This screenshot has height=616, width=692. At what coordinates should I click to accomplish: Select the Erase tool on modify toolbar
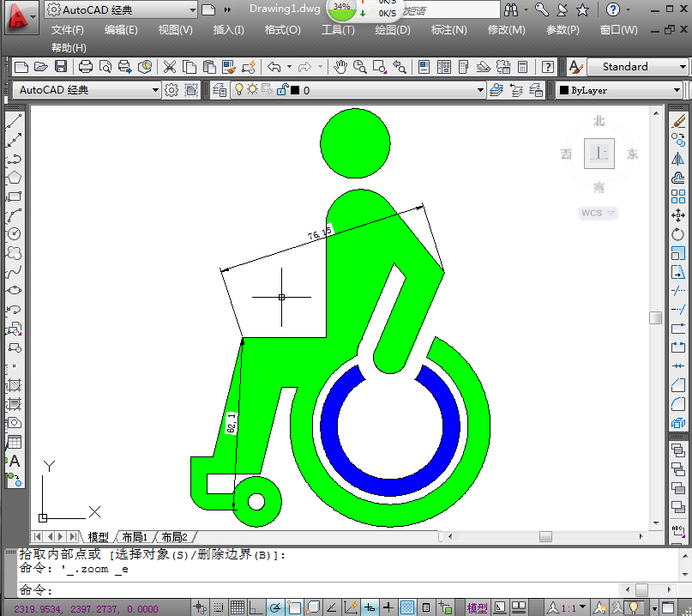click(678, 122)
